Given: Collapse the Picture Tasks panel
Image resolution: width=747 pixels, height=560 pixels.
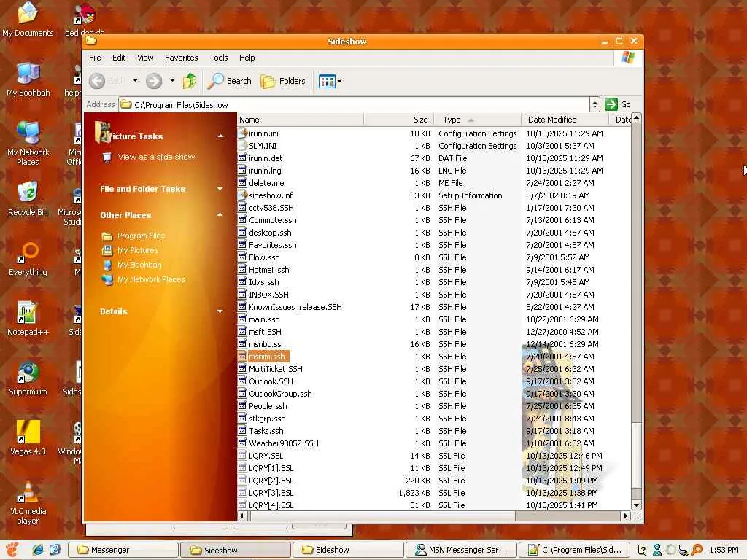Looking at the screenshot, I should 220,136.
